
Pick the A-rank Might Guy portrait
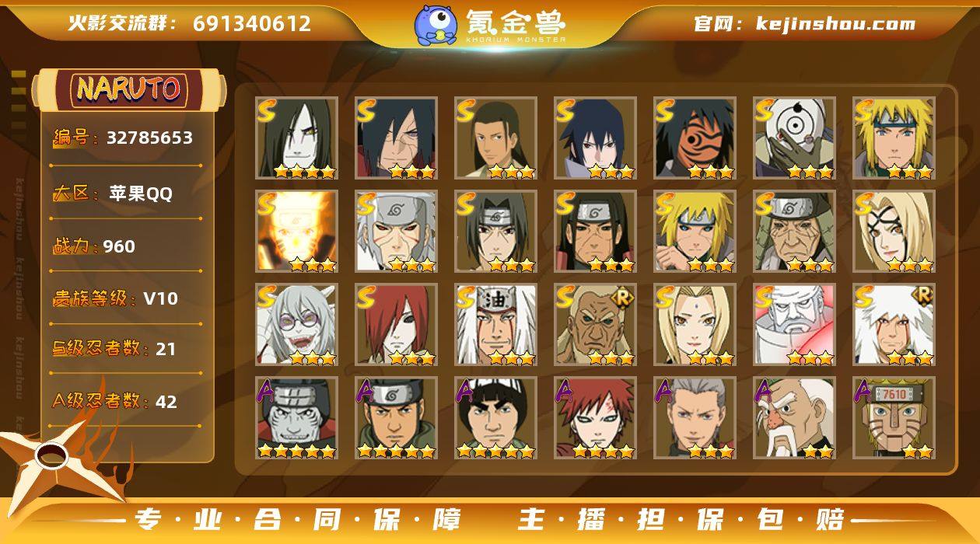pyautogui.click(x=495, y=417)
